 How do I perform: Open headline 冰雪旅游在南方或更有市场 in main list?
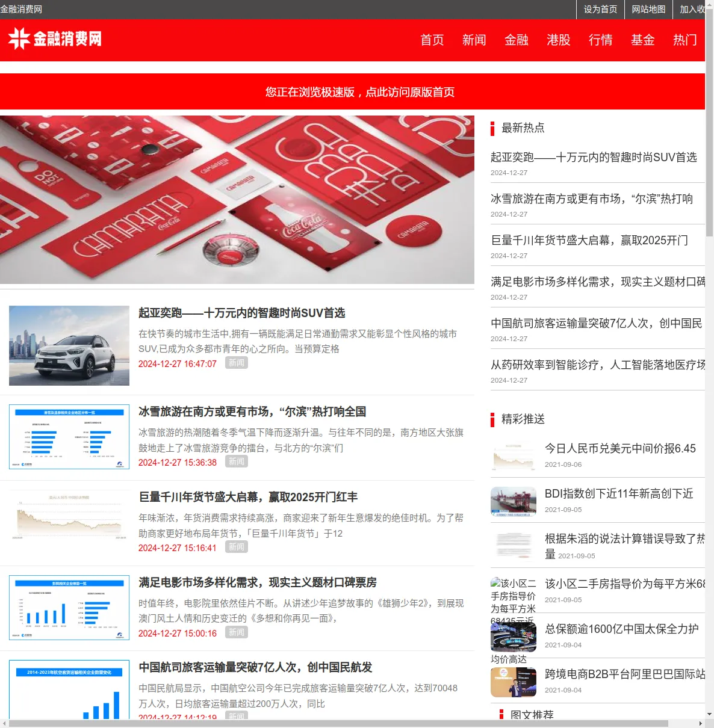(x=252, y=412)
